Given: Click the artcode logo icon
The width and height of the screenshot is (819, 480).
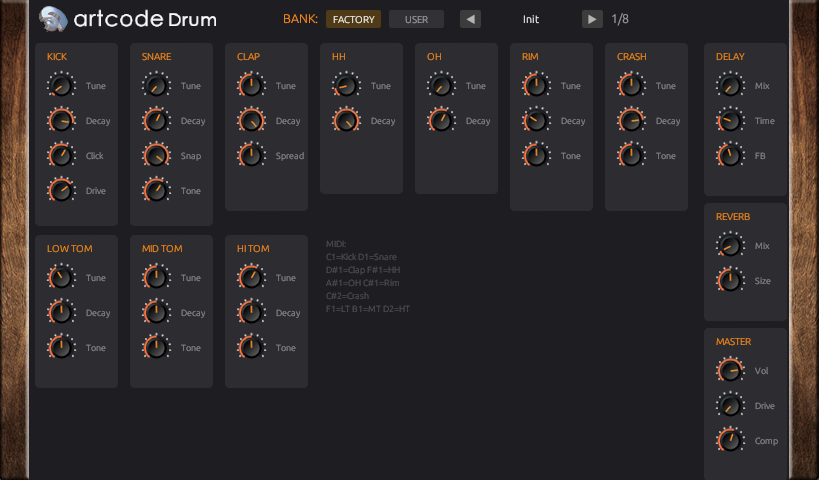Looking at the screenshot, I should pyautogui.click(x=54, y=18).
